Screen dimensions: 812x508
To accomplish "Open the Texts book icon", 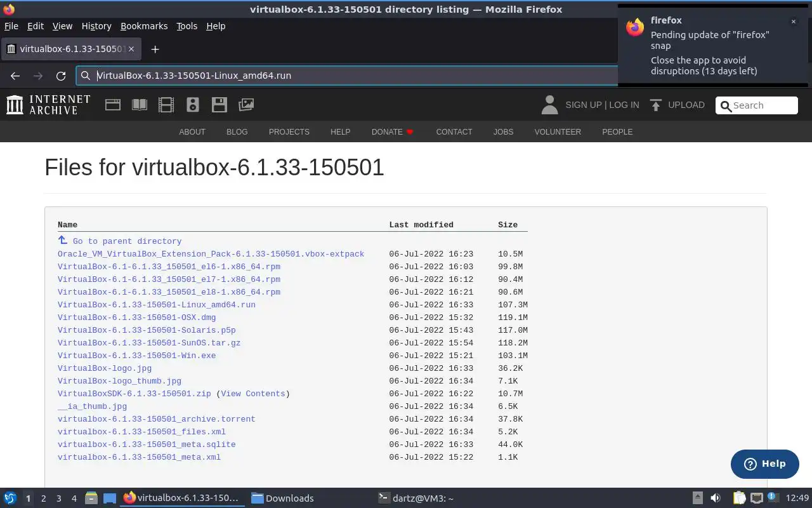I will coord(140,105).
